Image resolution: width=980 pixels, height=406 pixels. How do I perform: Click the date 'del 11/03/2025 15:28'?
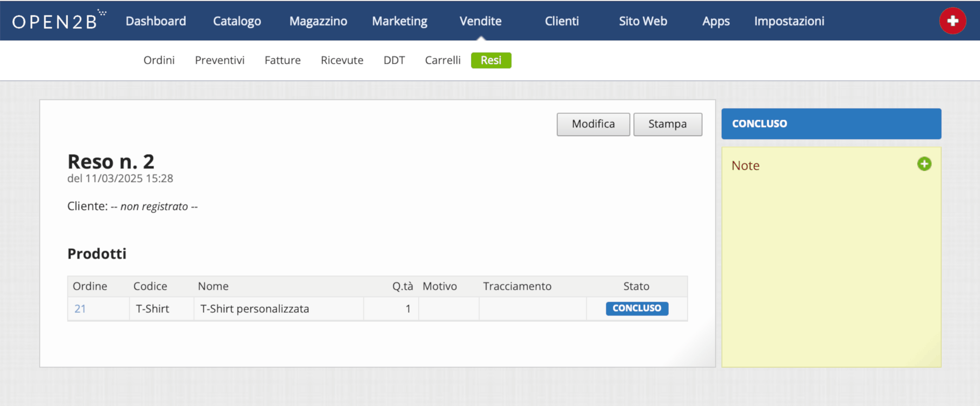click(x=120, y=179)
